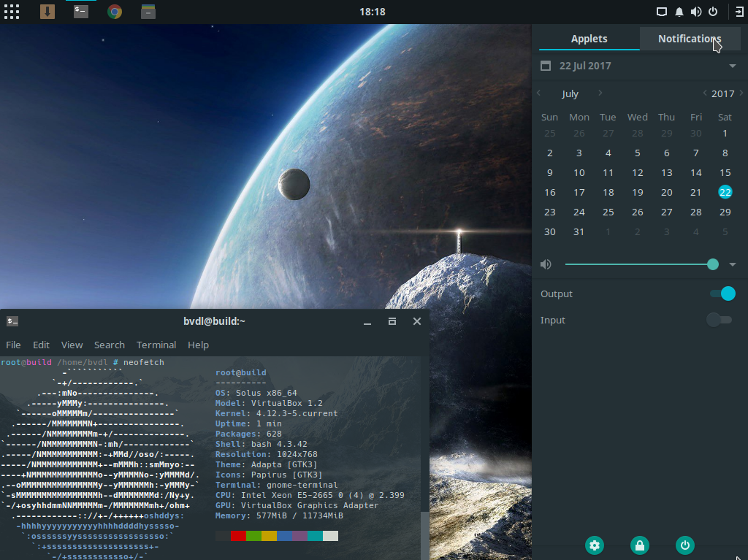748x560 pixels.
Task: Open the terminal Help menu
Action: coord(198,345)
